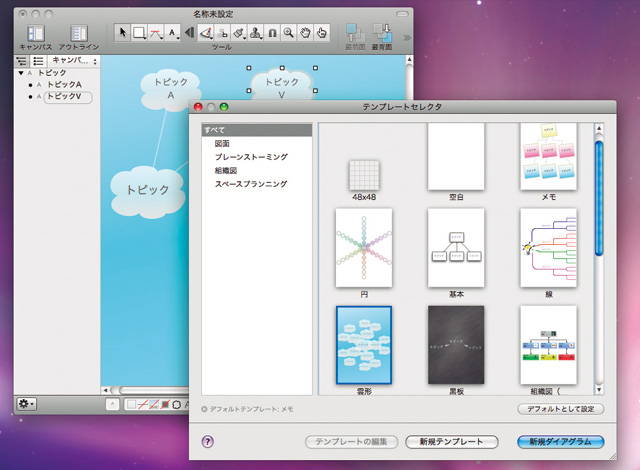Choose the Shape drawing tool
The image size is (640, 470).
click(139, 33)
